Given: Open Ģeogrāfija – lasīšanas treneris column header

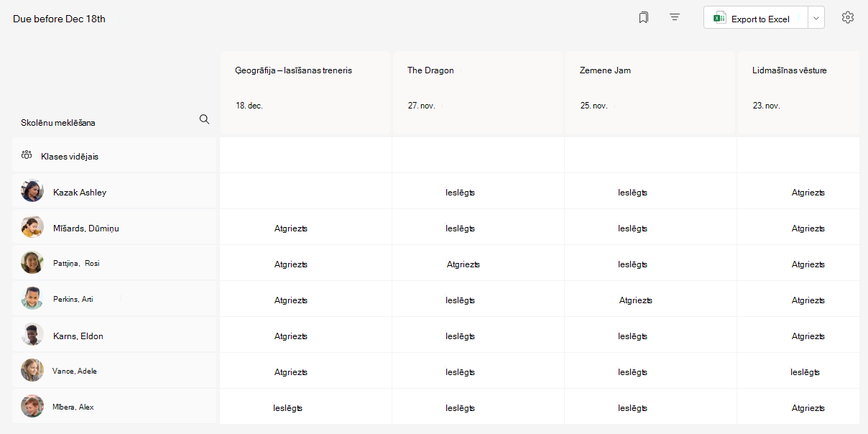Looking at the screenshot, I should [x=305, y=92].
